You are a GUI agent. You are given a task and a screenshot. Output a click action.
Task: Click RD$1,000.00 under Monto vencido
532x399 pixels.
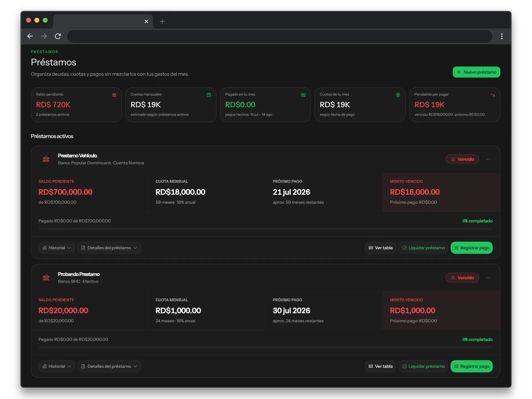click(x=412, y=310)
